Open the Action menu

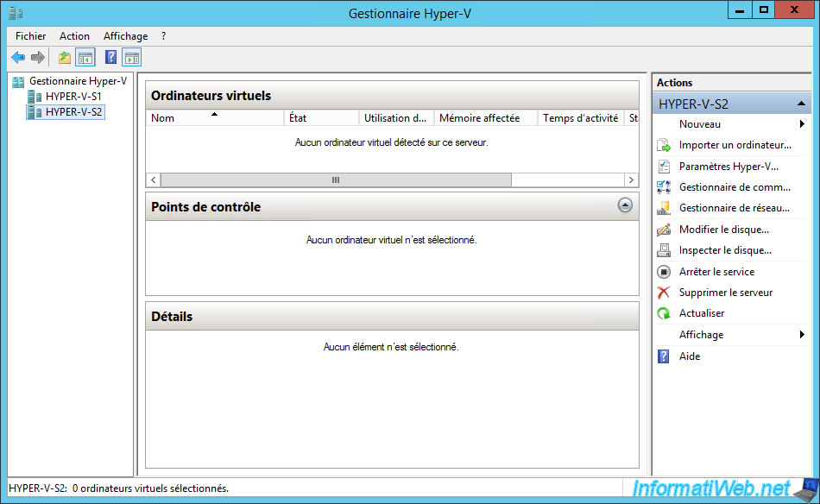(x=74, y=36)
